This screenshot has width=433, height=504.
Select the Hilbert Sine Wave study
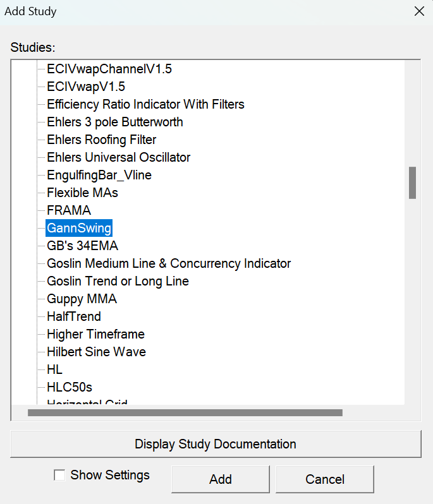click(96, 352)
